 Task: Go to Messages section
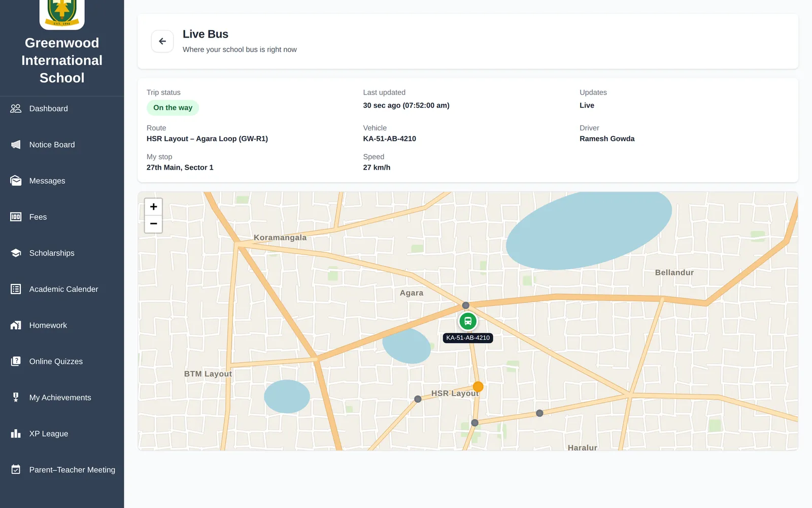[x=62, y=181]
